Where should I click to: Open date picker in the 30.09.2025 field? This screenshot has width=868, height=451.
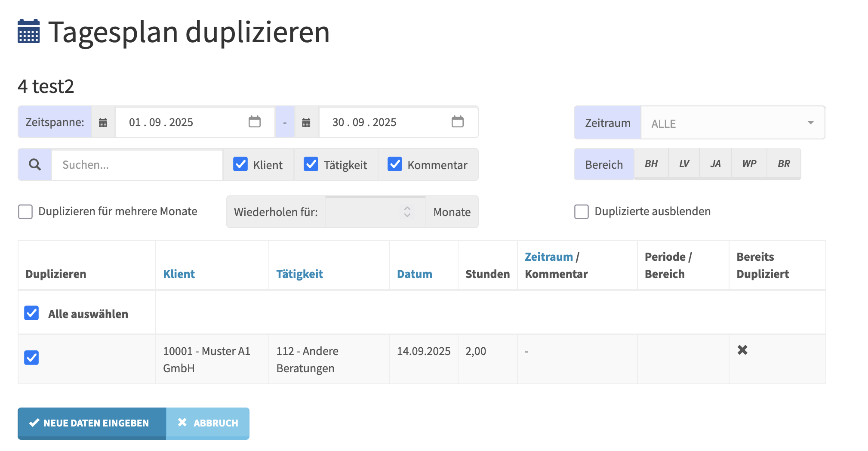(x=457, y=122)
